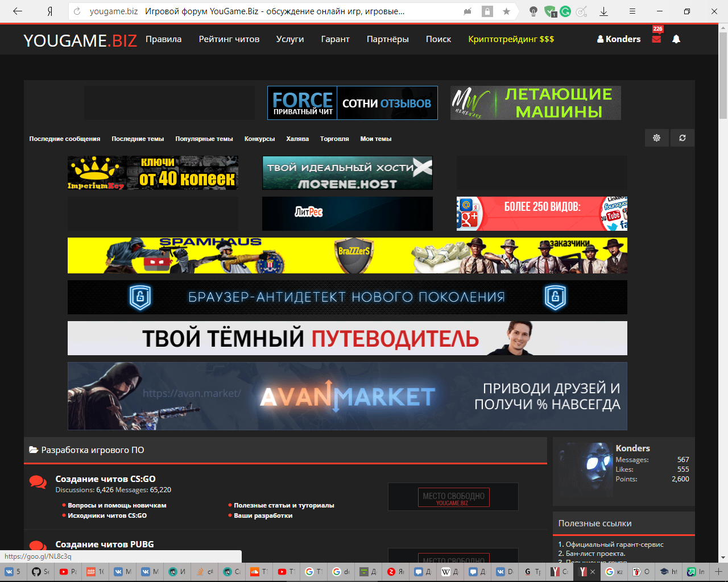
Task: Switch to the Stack Overflow browser tab
Action: tap(204, 572)
